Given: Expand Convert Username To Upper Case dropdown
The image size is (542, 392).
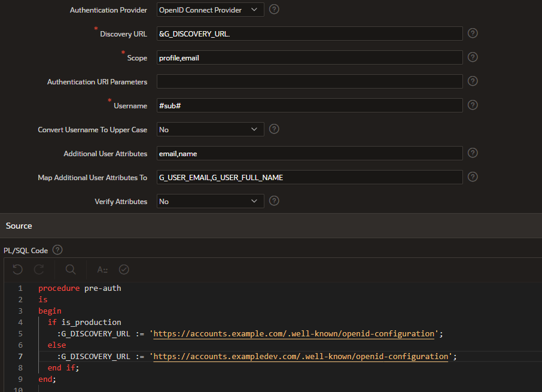Looking at the screenshot, I should pyautogui.click(x=210, y=130).
